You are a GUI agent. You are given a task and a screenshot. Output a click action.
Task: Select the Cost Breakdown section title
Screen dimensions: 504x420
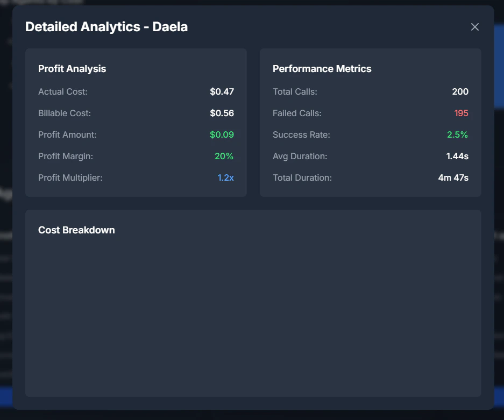pos(76,230)
